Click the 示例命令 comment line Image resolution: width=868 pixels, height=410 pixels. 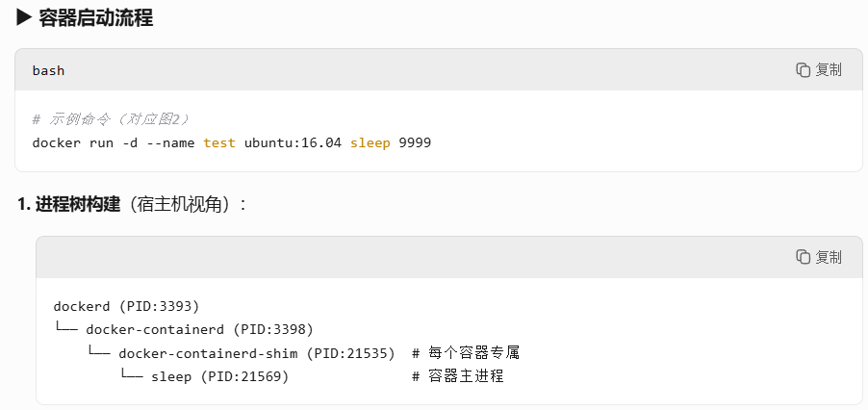tap(111, 119)
